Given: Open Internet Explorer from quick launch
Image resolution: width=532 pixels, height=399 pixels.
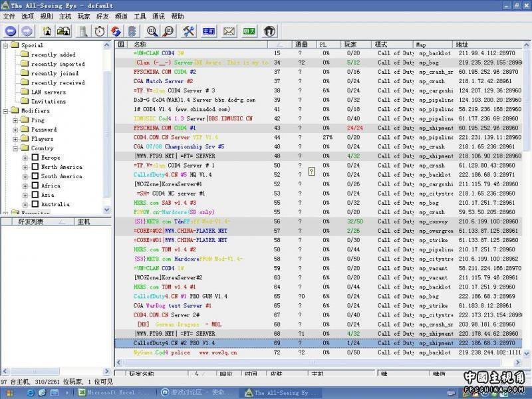Looking at the screenshot, I should coord(31,393).
